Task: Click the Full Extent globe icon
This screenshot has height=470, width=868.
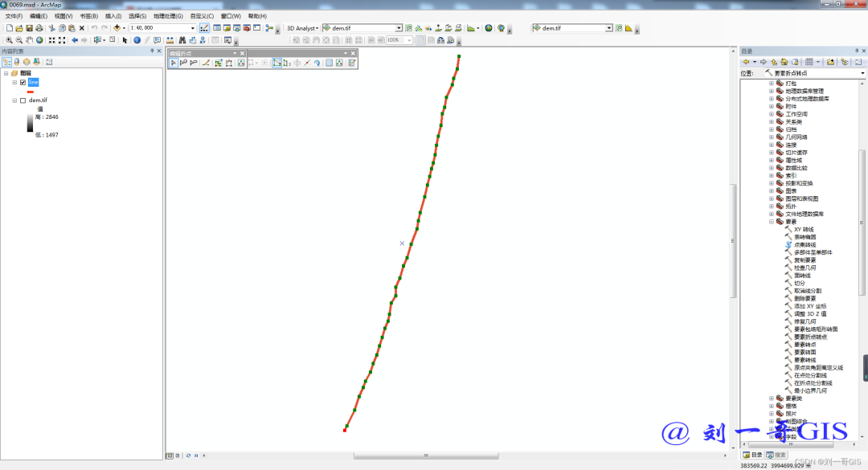Action: point(39,40)
